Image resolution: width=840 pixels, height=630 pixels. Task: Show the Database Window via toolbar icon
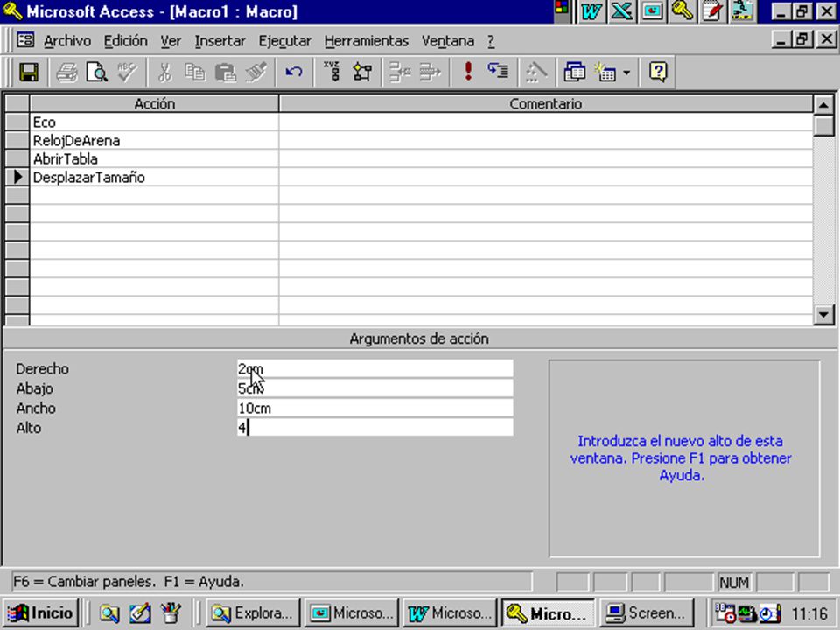(x=574, y=72)
